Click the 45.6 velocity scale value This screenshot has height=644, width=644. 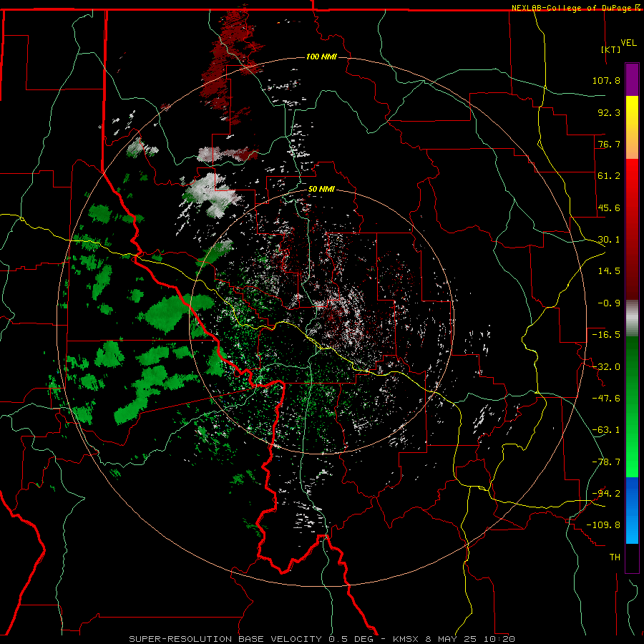[x=609, y=208]
